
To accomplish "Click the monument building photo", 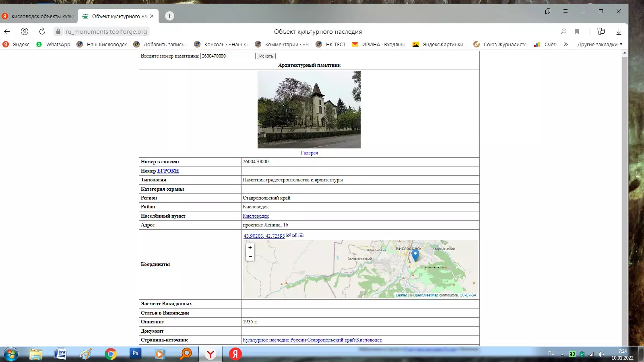I will (x=309, y=110).
